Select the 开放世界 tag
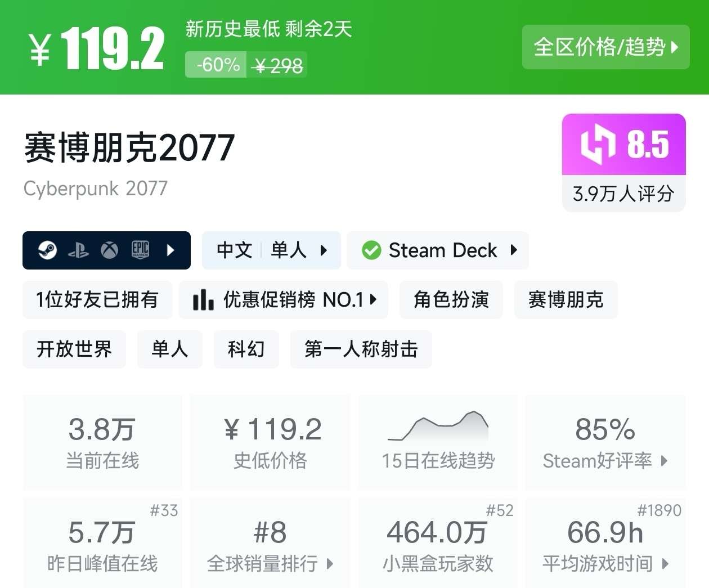The height and width of the screenshot is (588, 709). coord(74,349)
